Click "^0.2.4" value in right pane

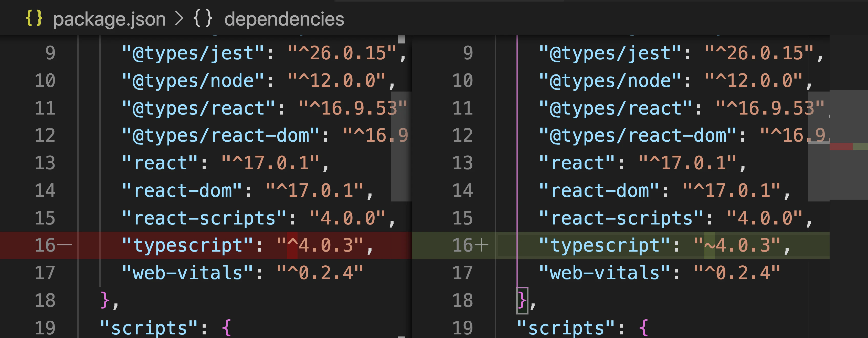pos(737,273)
